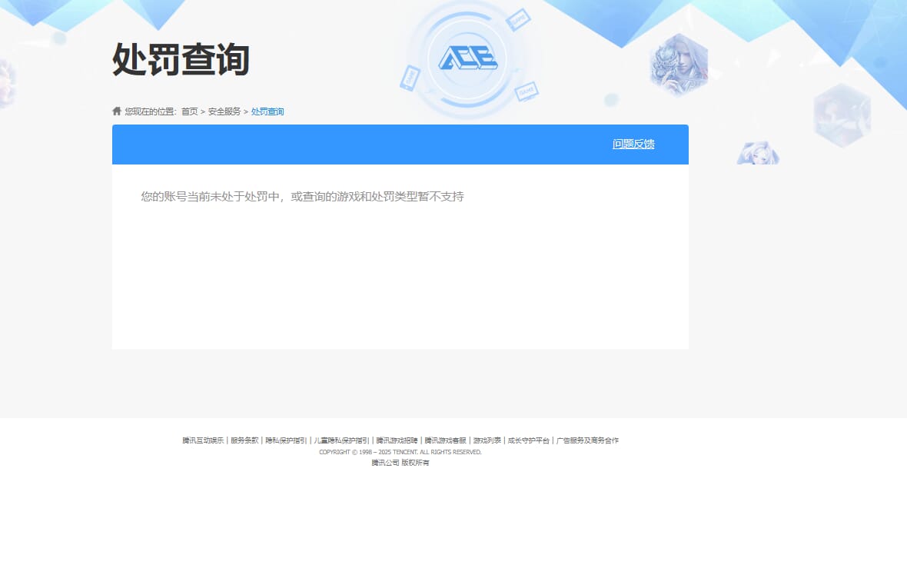Open the 成长守护平台 link
The width and height of the screenshot is (907, 588).
529,440
